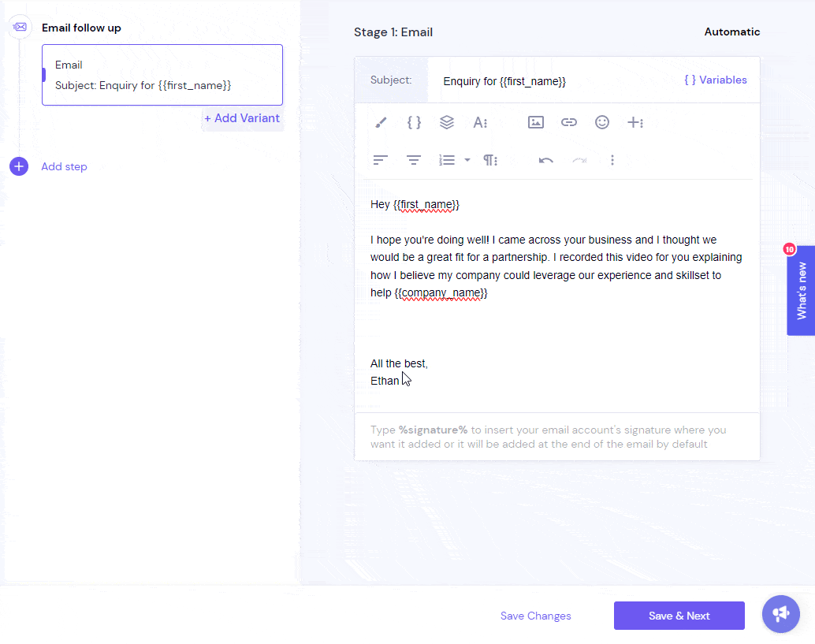Focus the Subject input field
This screenshot has width=815, height=644.
click(558, 81)
